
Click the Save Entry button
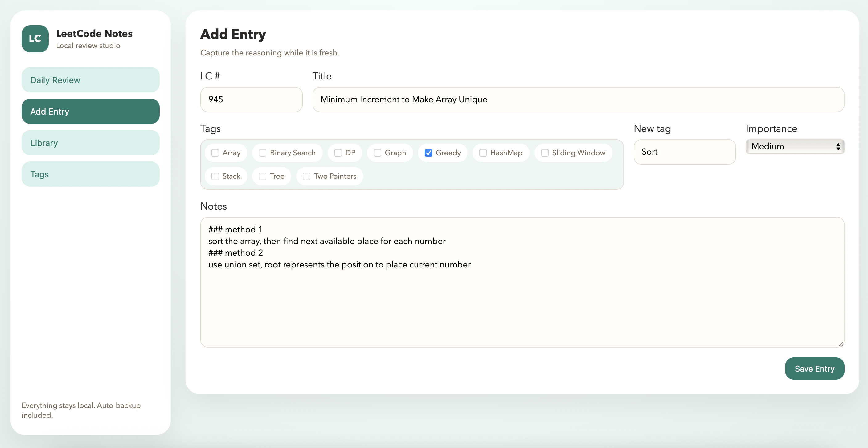814,369
